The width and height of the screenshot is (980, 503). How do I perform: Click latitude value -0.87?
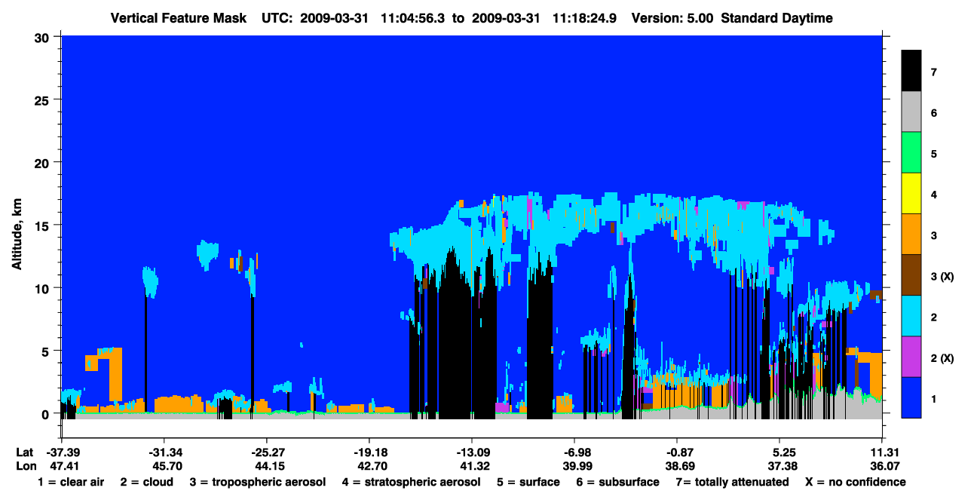pyautogui.click(x=677, y=452)
